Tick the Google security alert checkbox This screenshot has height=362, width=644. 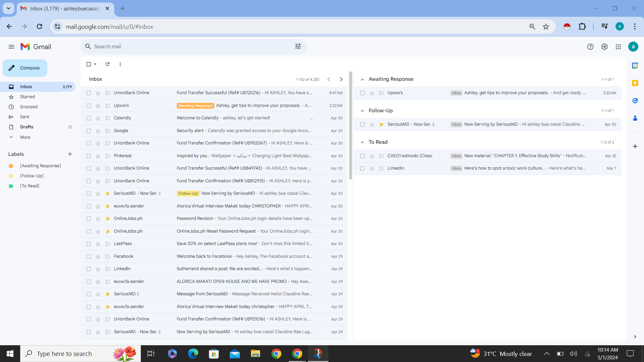coord(89,131)
